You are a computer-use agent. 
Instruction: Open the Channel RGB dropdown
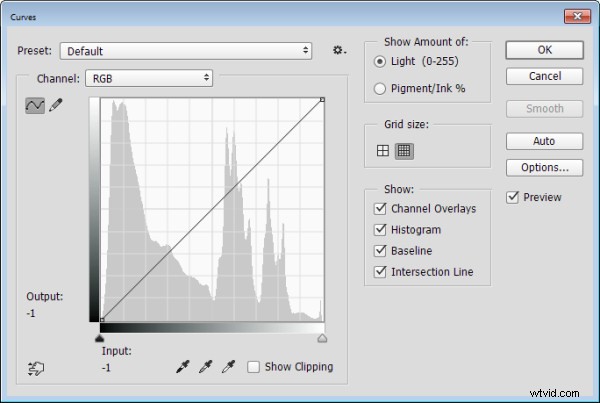[x=149, y=78]
